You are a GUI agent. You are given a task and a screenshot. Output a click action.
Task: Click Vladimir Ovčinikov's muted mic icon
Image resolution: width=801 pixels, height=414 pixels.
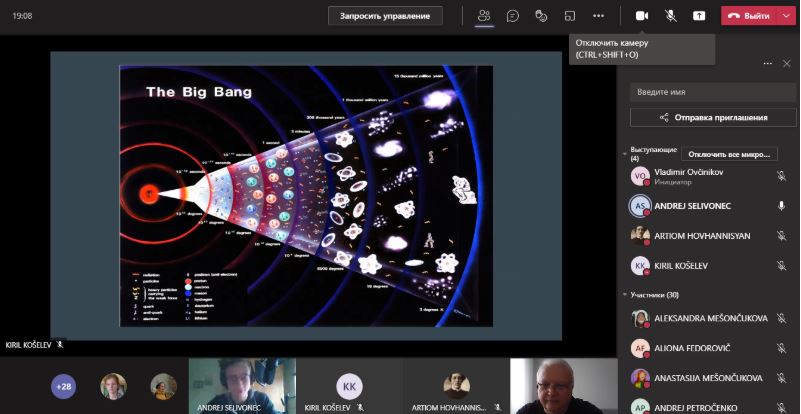click(x=781, y=176)
